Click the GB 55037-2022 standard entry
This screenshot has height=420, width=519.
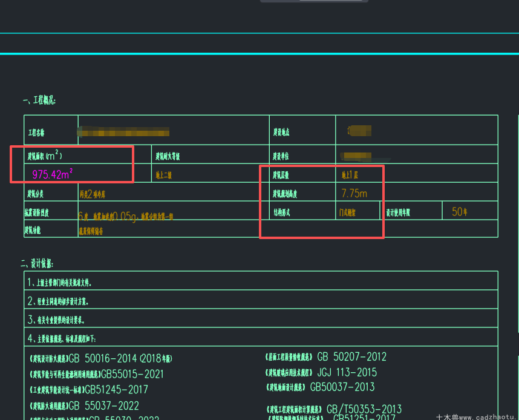[x=84, y=405]
